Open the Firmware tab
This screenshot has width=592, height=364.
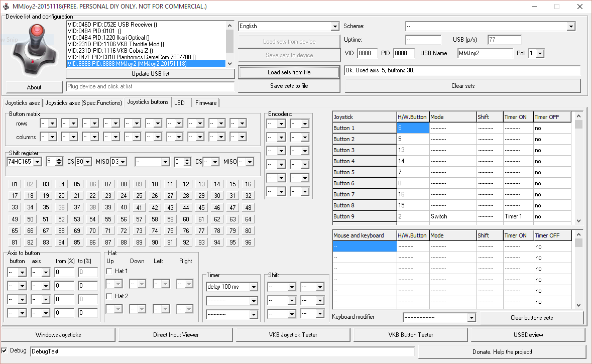[206, 102]
